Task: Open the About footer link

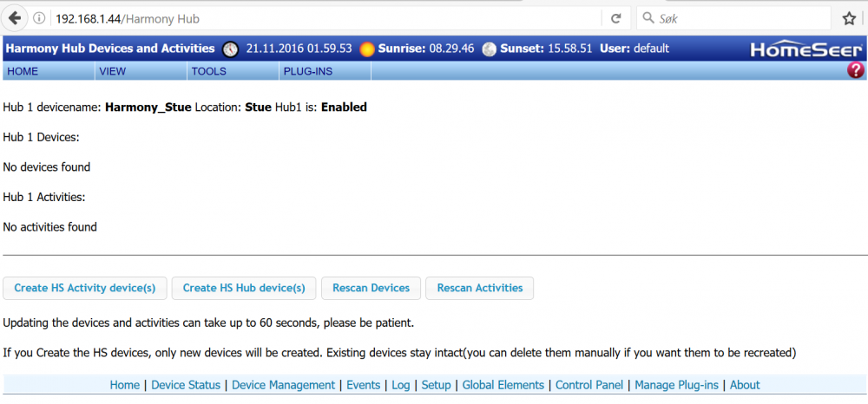Action: pos(745,385)
